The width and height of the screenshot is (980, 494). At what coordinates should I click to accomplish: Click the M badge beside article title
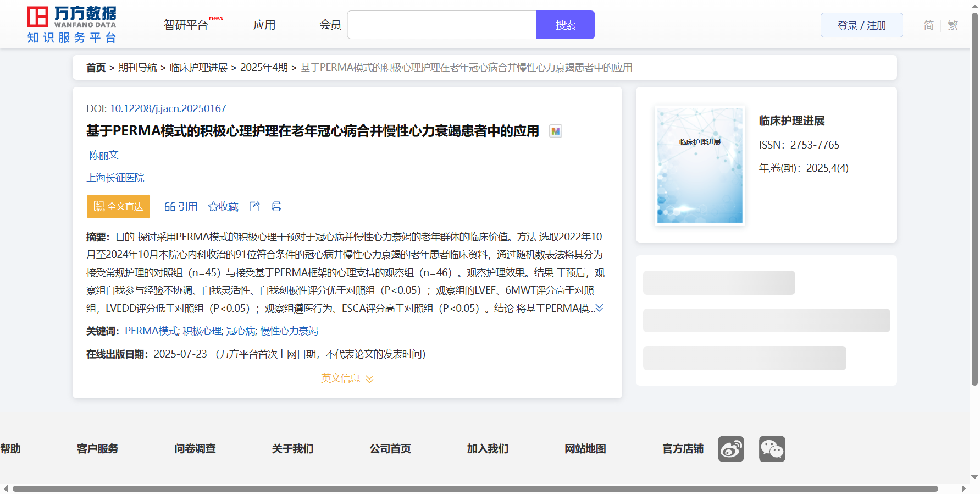(x=556, y=131)
